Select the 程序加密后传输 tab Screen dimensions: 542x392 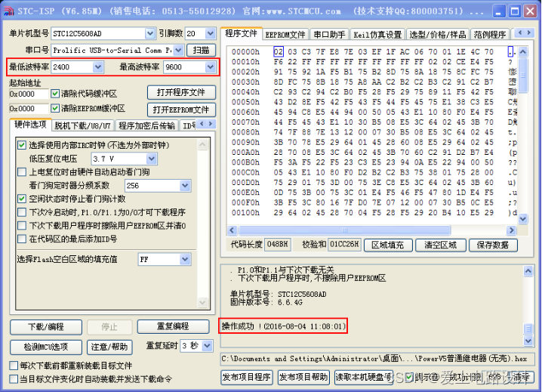(x=147, y=125)
